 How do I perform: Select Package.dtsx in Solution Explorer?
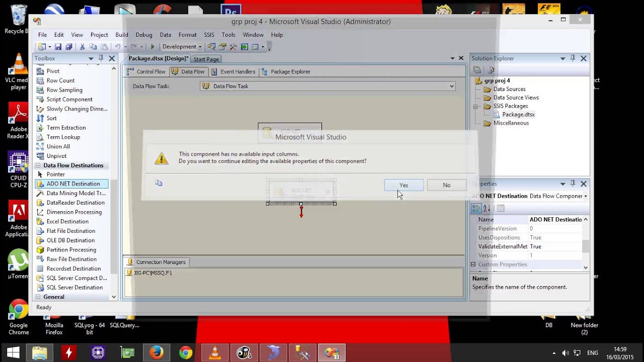coord(518,115)
